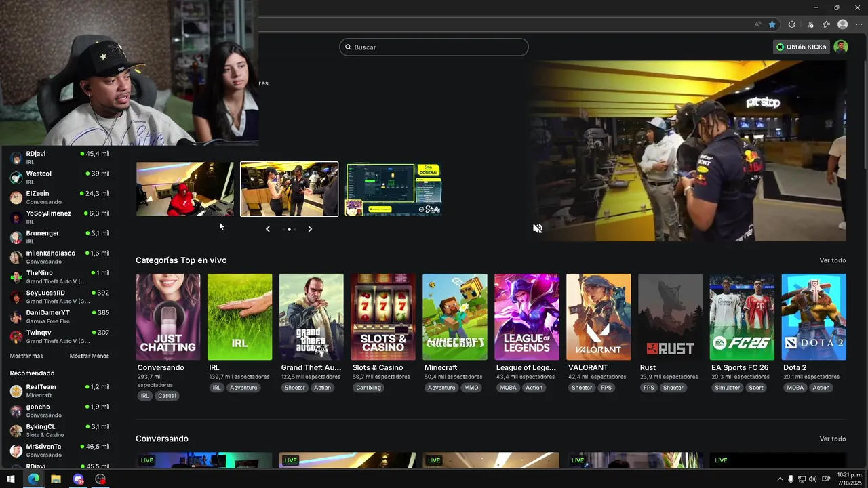Open the Edge media control icon
Image resolution: width=868 pixels, height=488 pixels.
point(810,24)
